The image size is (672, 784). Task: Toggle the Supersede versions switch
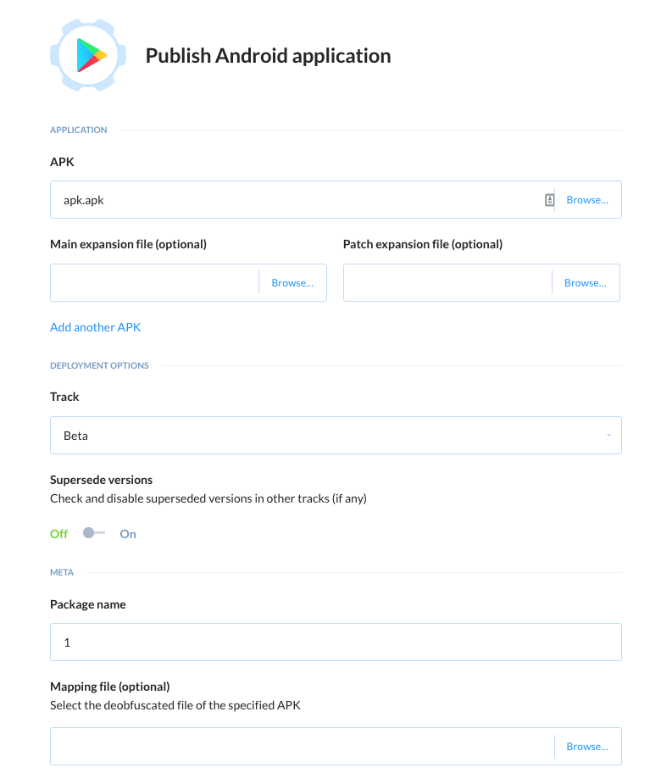94,533
